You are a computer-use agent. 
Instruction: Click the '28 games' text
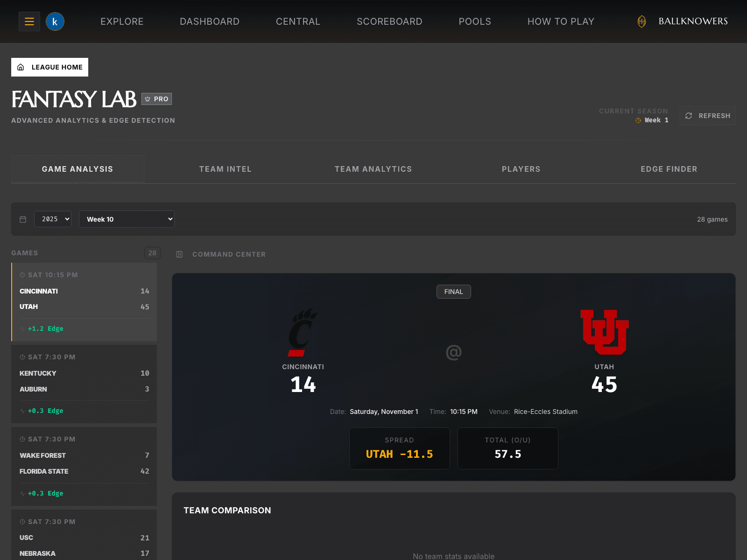pyautogui.click(x=712, y=219)
